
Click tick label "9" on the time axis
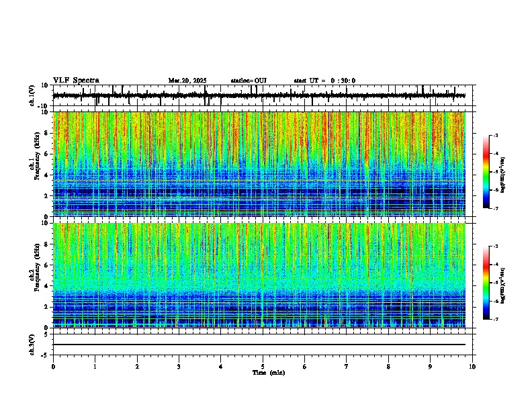pyautogui.click(x=430, y=367)
